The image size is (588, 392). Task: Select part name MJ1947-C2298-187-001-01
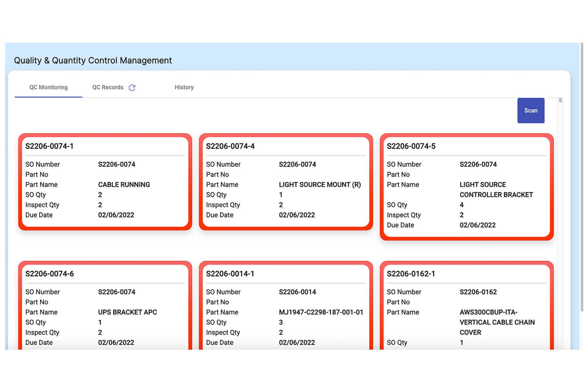[321, 312]
